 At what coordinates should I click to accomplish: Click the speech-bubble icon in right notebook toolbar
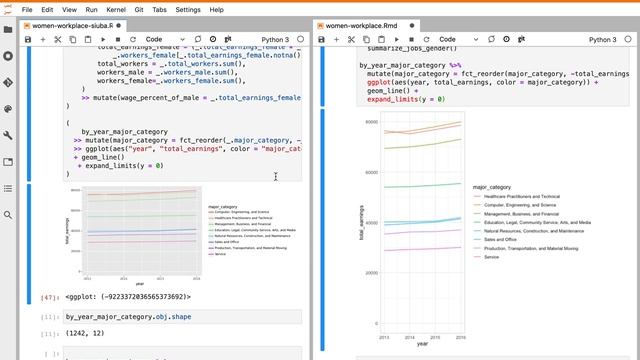(491, 39)
